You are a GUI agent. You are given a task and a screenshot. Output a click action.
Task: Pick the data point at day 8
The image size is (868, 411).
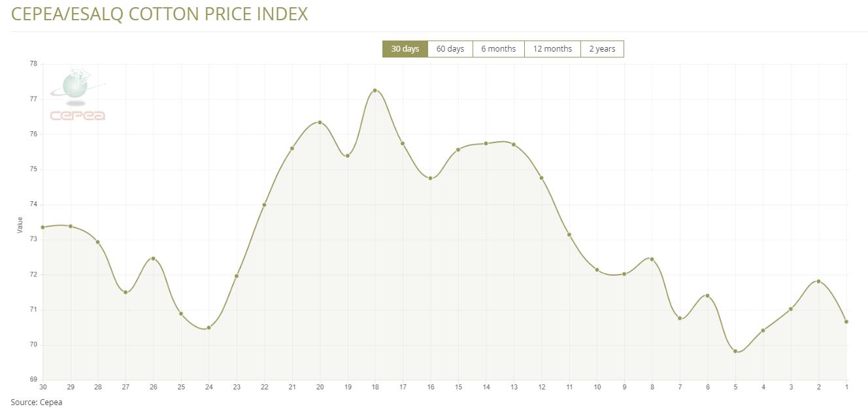point(652,259)
